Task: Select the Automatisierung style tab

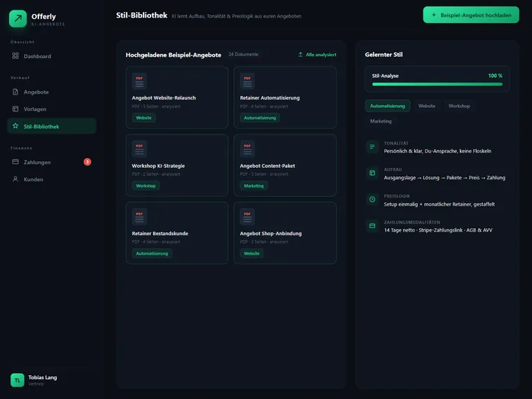Action: (x=388, y=106)
